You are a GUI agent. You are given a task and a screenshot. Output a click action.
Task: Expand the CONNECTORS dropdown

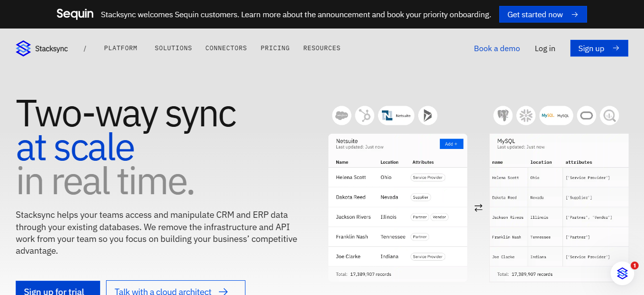click(x=226, y=48)
